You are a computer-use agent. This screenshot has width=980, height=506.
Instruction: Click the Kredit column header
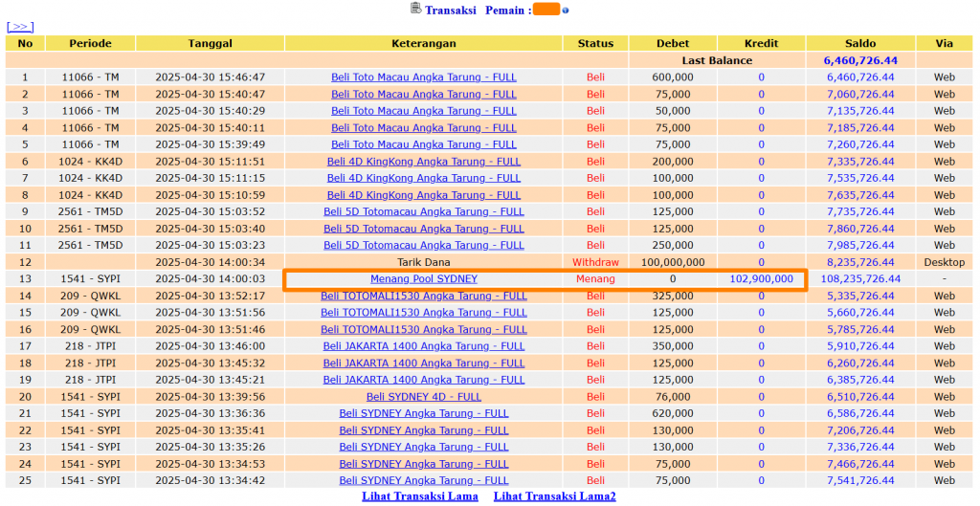761,44
